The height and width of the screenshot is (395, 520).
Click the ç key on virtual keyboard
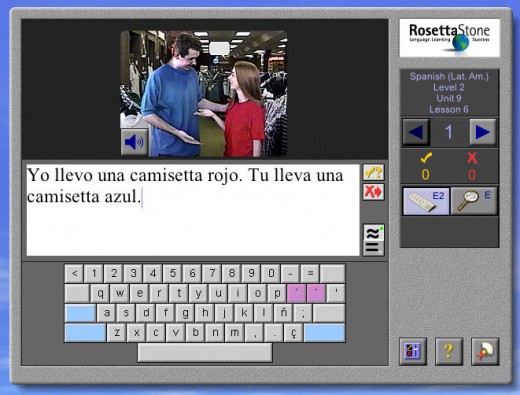tap(293, 333)
